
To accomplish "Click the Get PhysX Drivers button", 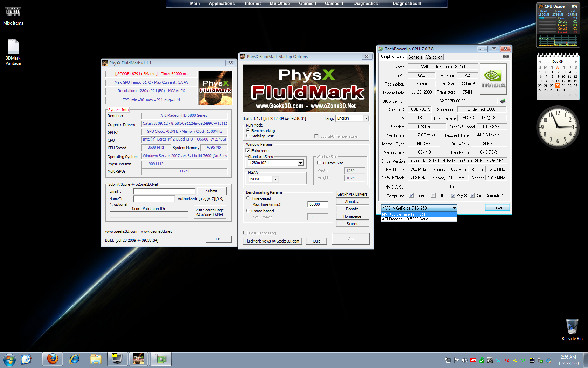I will click(x=352, y=194).
